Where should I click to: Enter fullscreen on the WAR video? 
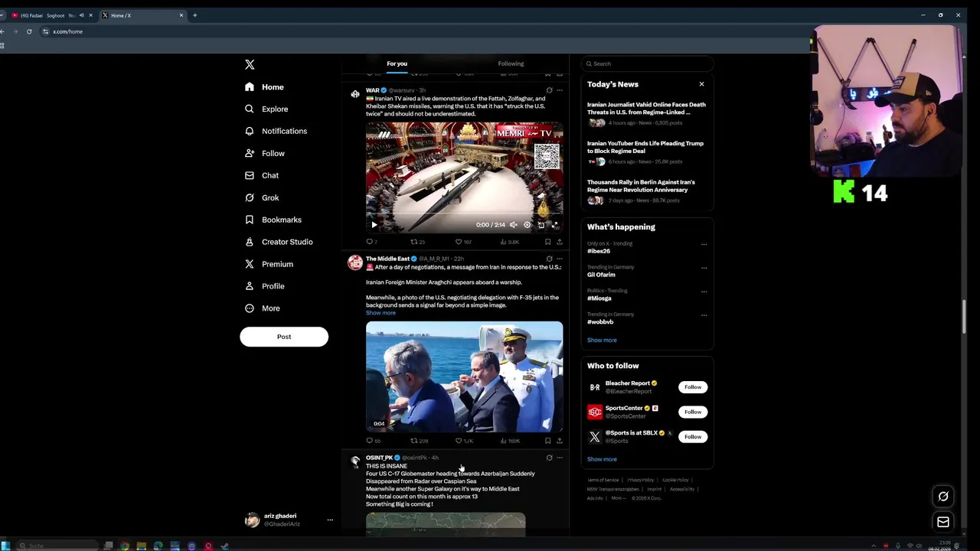[555, 225]
